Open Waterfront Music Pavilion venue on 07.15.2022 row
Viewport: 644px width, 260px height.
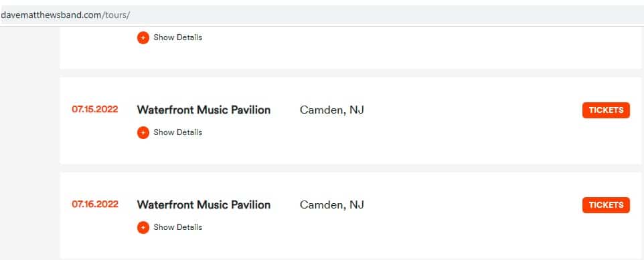[204, 110]
